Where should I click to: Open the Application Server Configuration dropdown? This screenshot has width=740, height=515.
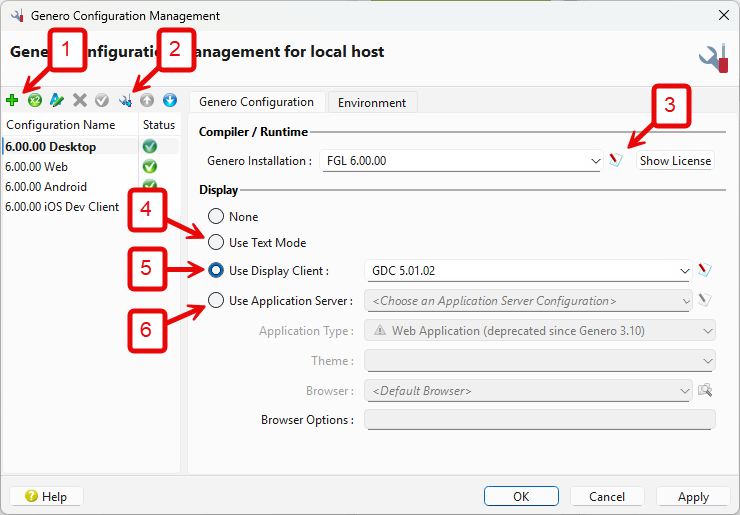(x=528, y=301)
